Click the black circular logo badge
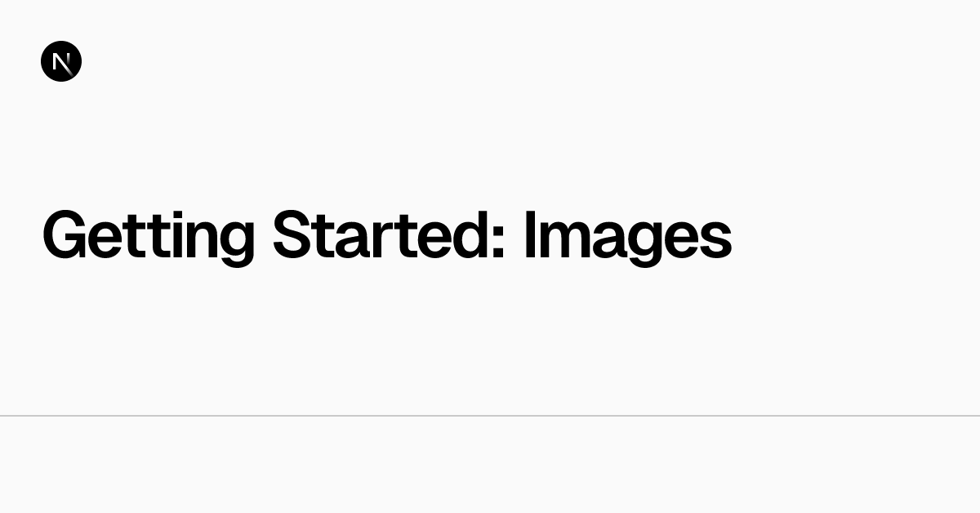This screenshot has height=513, width=980. click(x=61, y=61)
